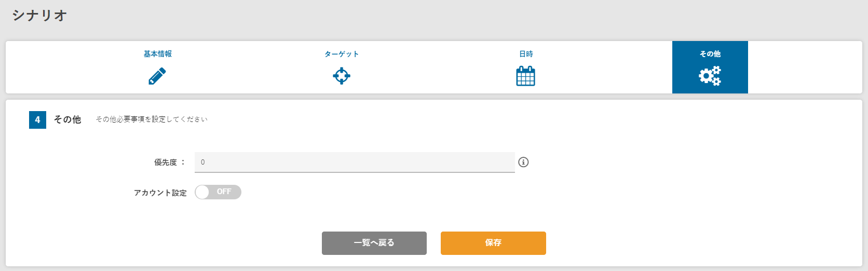The height and width of the screenshot is (271, 868).
Task: Focus the 優先度 input field
Action: pyautogui.click(x=355, y=162)
